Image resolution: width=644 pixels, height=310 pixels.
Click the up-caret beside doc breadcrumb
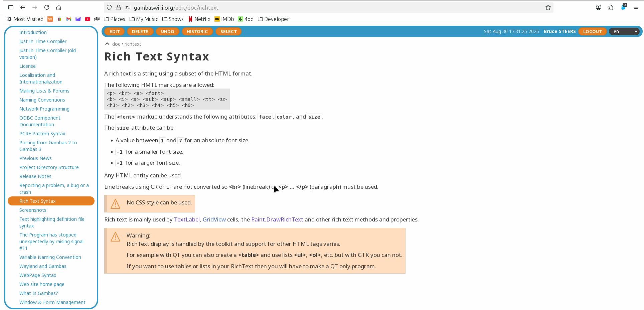107,44
